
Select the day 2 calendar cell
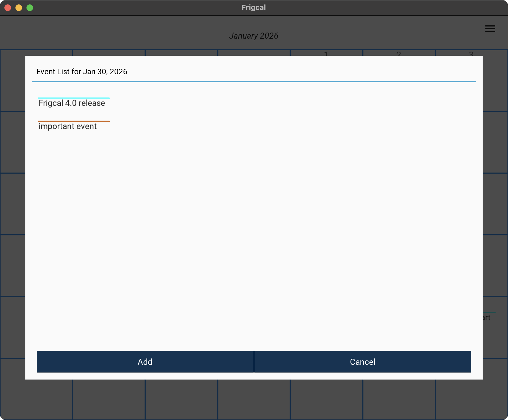(x=399, y=53)
